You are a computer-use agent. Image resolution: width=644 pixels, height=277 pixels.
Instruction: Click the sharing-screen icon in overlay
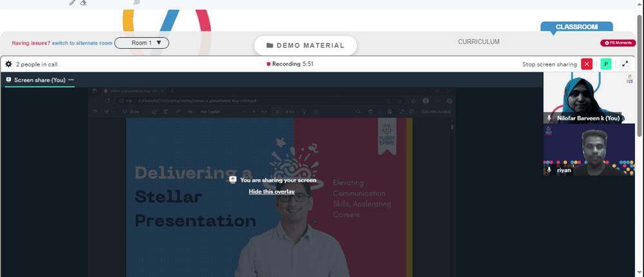233,180
